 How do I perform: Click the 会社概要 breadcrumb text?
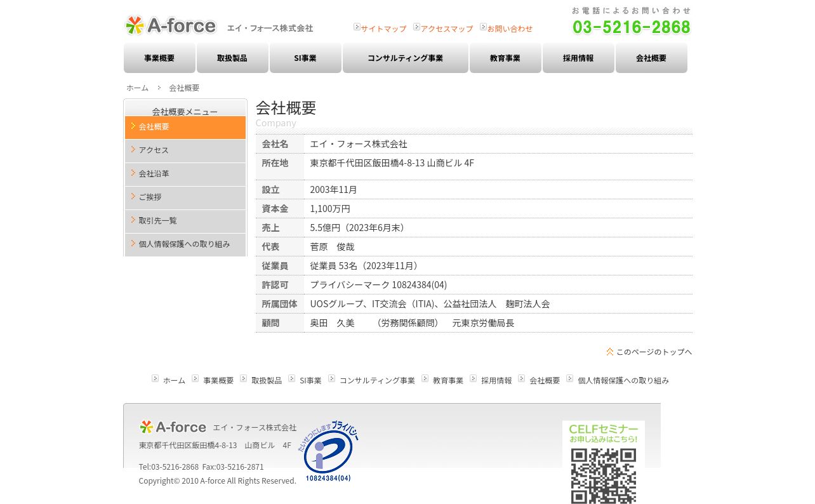coord(184,88)
